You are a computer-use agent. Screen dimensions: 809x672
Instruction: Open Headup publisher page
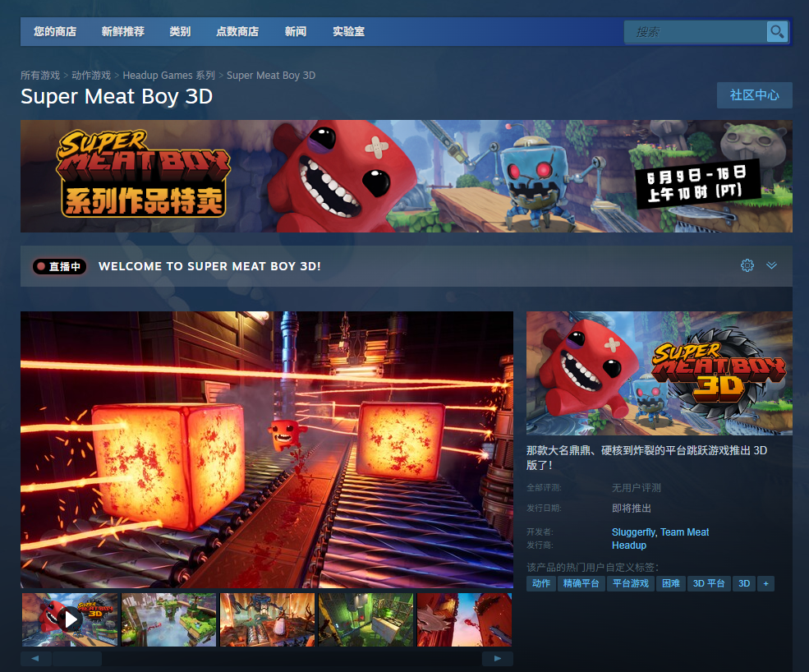tap(629, 545)
